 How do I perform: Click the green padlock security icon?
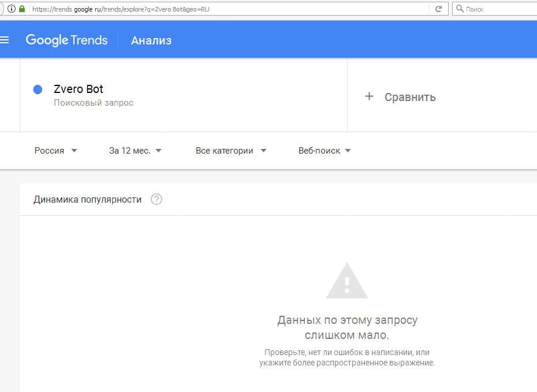(x=22, y=9)
